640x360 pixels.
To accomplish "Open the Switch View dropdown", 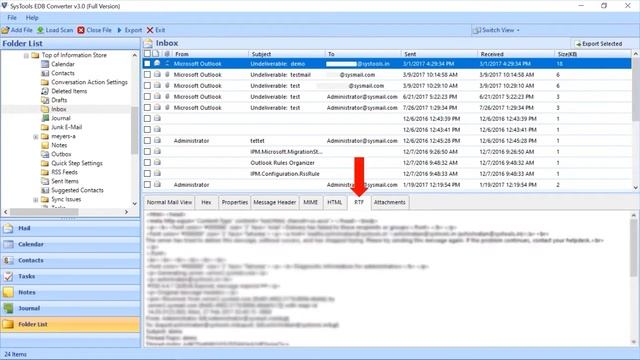I will [x=496, y=30].
